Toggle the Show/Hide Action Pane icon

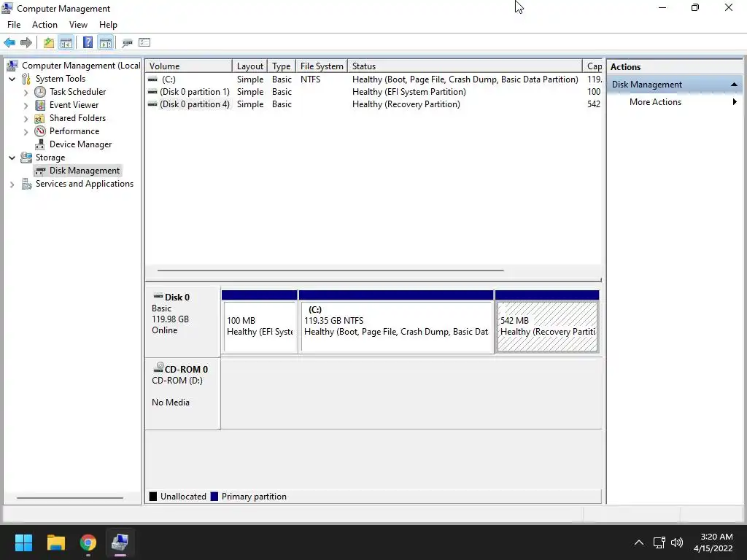(106, 43)
